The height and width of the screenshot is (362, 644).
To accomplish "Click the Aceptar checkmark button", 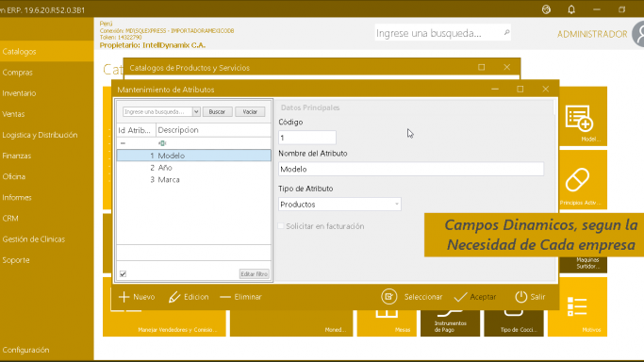I will coord(475,297).
